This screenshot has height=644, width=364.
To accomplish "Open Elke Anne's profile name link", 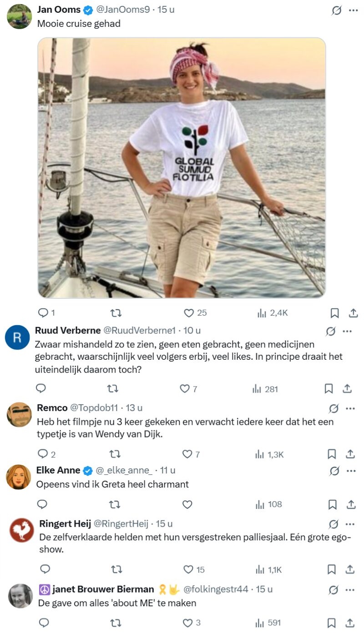I will [x=58, y=470].
